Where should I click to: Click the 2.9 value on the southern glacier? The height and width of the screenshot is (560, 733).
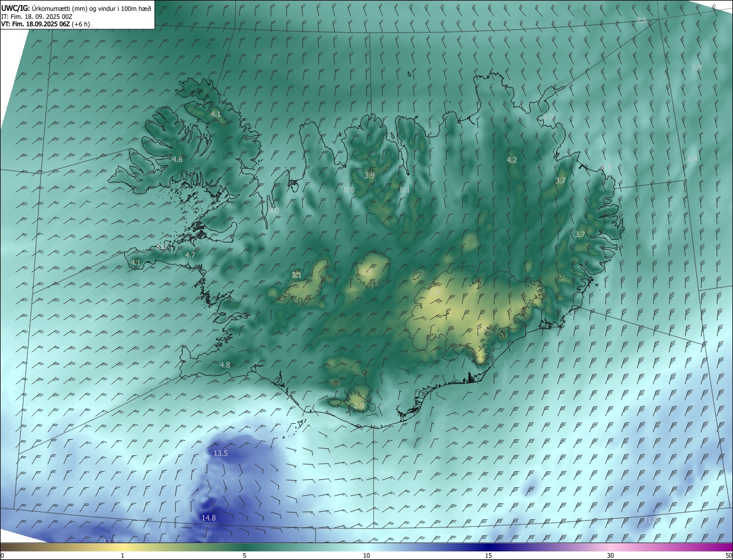point(359,405)
